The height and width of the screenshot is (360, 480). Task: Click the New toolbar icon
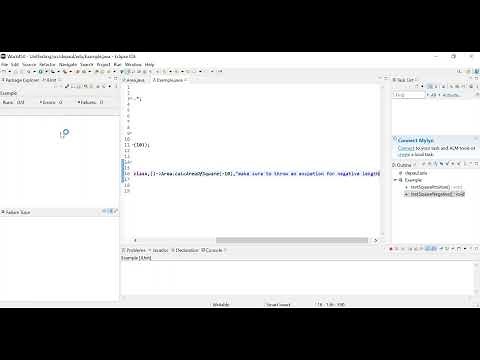(x=4, y=71)
